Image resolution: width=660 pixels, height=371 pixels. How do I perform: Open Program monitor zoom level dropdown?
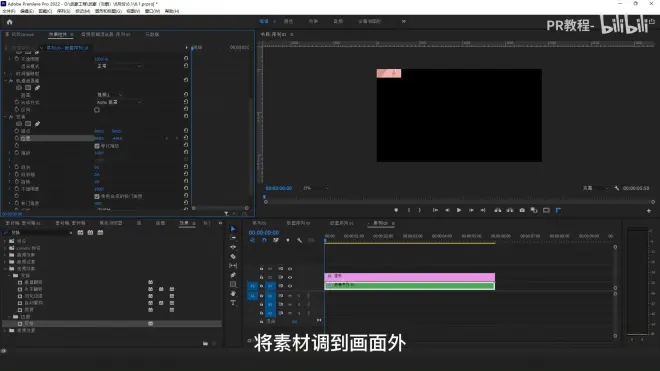point(316,188)
